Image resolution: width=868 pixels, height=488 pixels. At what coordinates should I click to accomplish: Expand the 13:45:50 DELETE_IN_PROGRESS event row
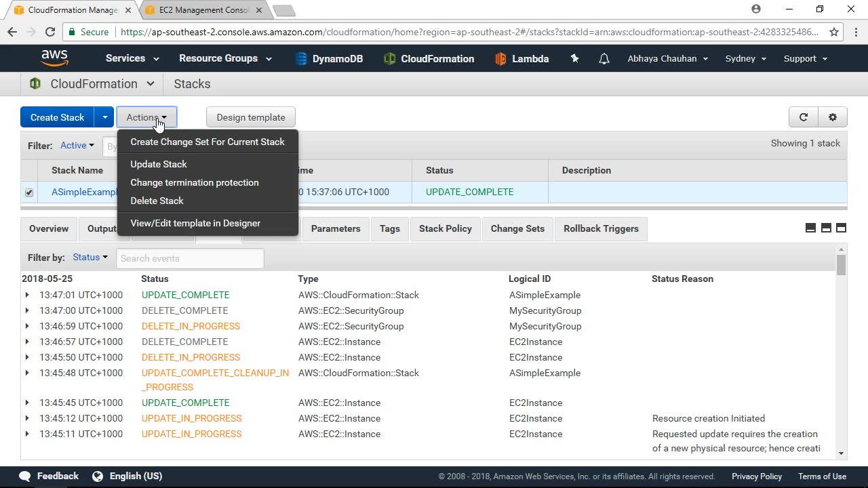coord(27,357)
